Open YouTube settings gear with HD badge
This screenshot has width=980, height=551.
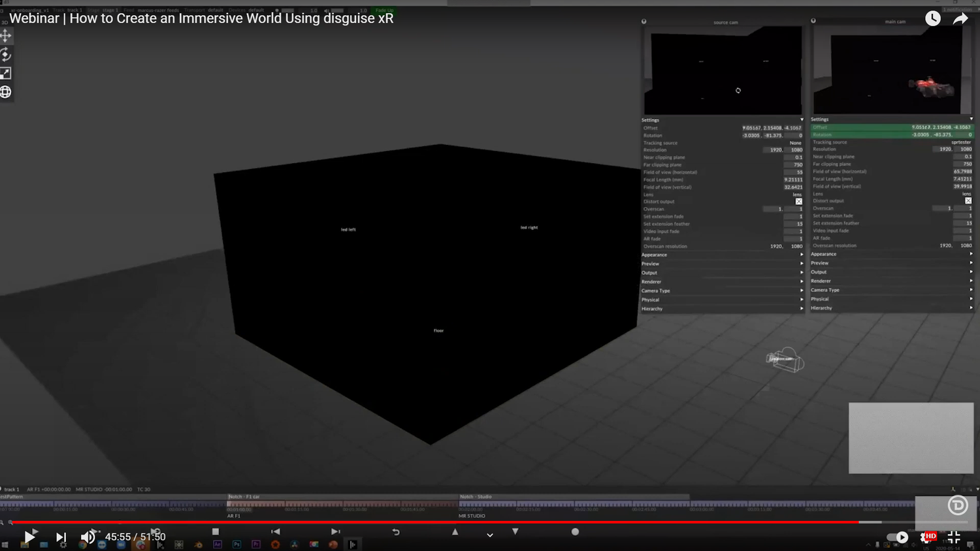[928, 537]
